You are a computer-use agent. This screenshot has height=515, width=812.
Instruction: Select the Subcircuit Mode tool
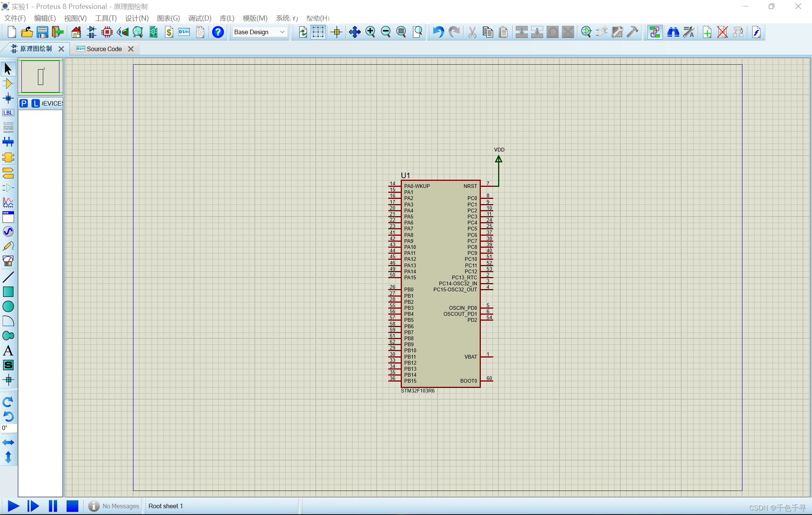click(8, 157)
